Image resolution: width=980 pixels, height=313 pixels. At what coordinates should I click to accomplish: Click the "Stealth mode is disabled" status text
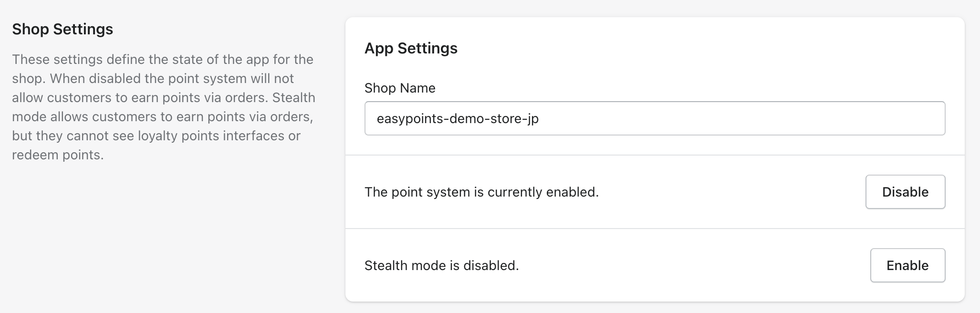coord(441,265)
